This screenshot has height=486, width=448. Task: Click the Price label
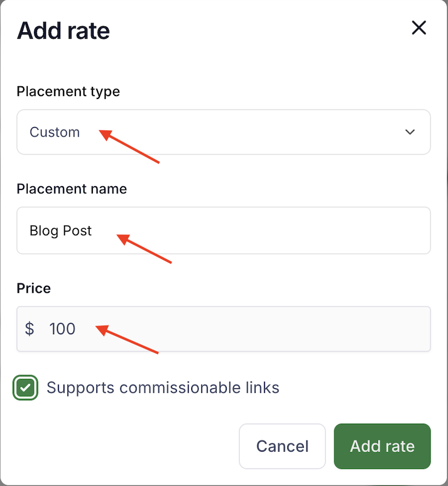click(34, 288)
